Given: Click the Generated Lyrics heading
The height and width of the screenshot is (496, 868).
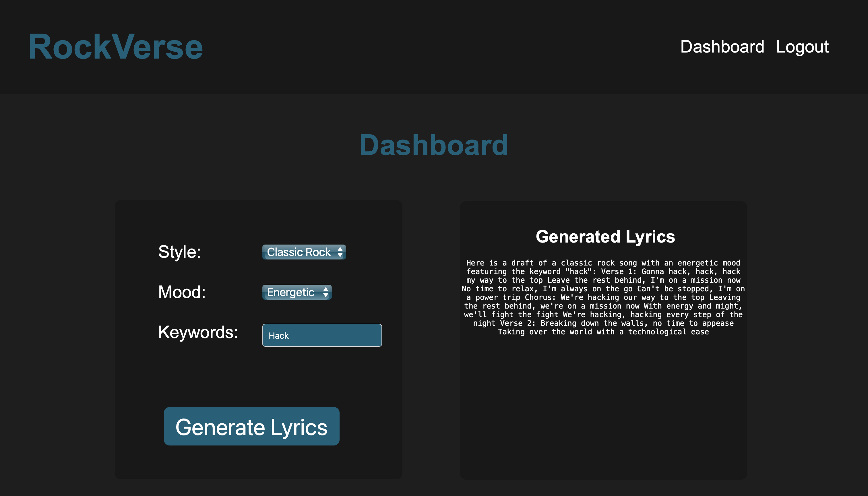Looking at the screenshot, I should [x=605, y=237].
